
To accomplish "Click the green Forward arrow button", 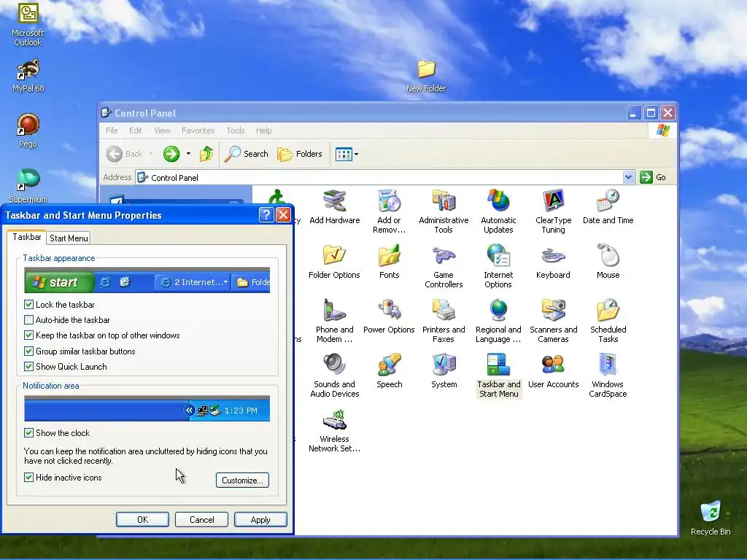I will click(x=171, y=154).
